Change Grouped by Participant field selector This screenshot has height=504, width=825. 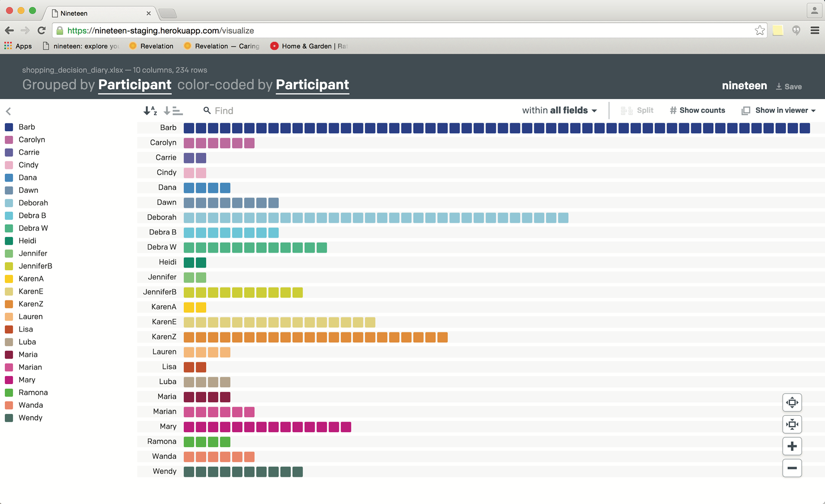click(x=134, y=85)
